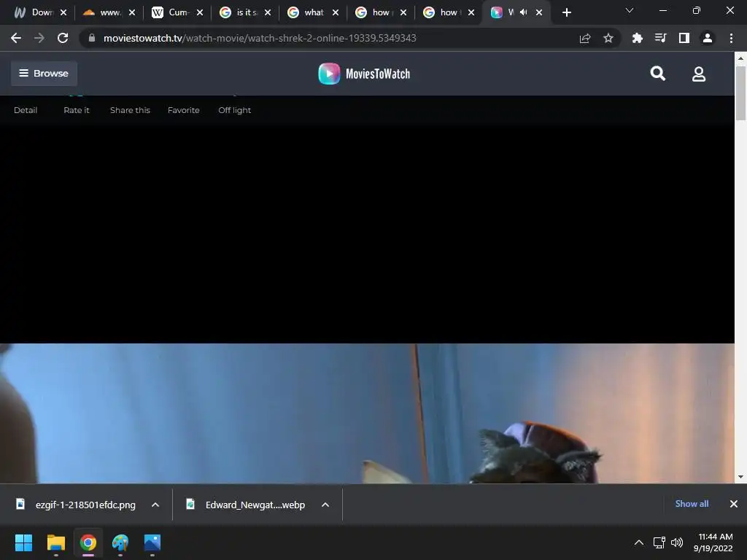
Task: Click the browser forward arrow
Action: pos(39,38)
